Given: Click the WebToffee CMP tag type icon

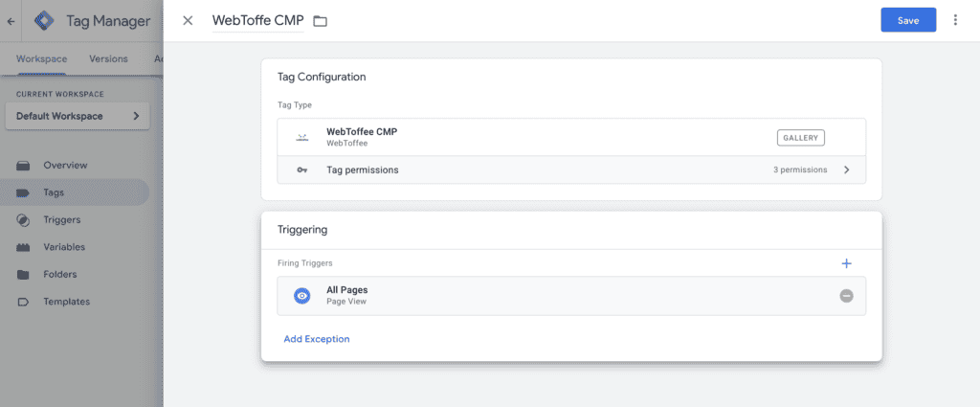Looking at the screenshot, I should pyautogui.click(x=302, y=138).
